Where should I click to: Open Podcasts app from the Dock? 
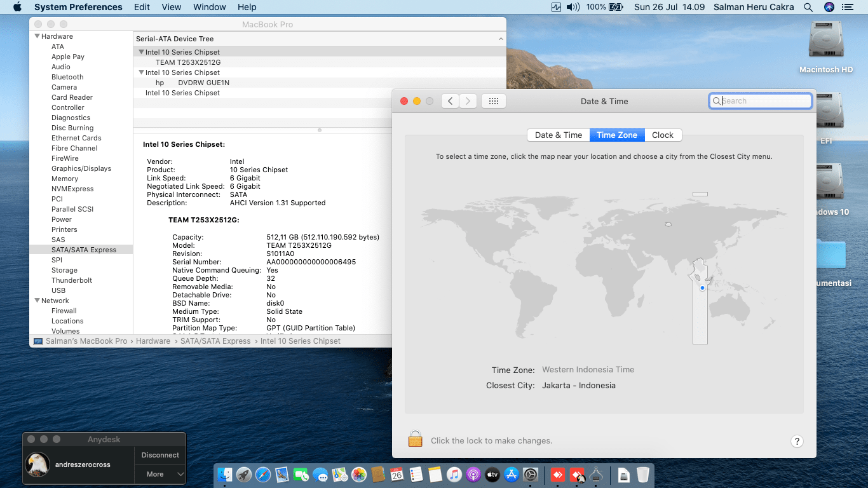(x=473, y=475)
